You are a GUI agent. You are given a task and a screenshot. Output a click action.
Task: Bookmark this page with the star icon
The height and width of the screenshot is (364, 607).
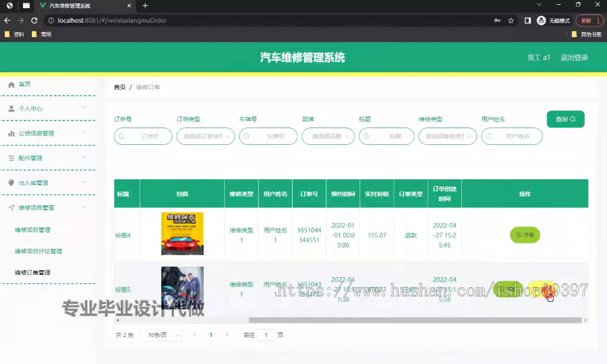pos(511,20)
